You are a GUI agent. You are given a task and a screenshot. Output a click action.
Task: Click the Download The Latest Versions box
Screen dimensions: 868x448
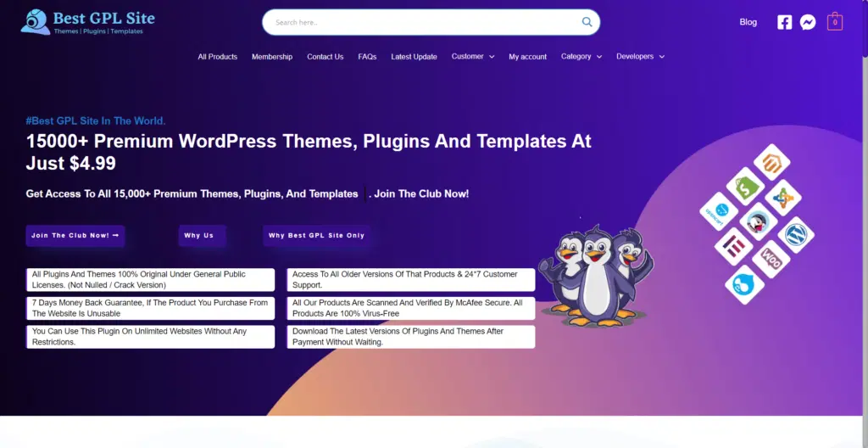pyautogui.click(x=411, y=337)
